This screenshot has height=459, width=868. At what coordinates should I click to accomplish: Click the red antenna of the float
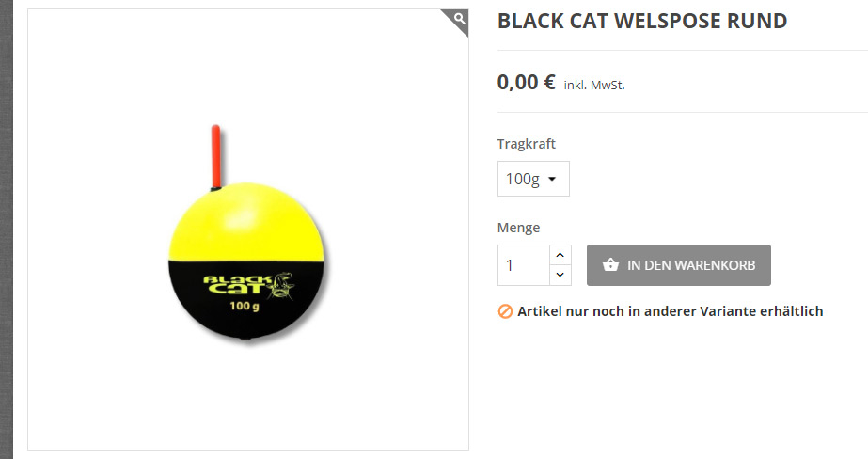click(216, 157)
